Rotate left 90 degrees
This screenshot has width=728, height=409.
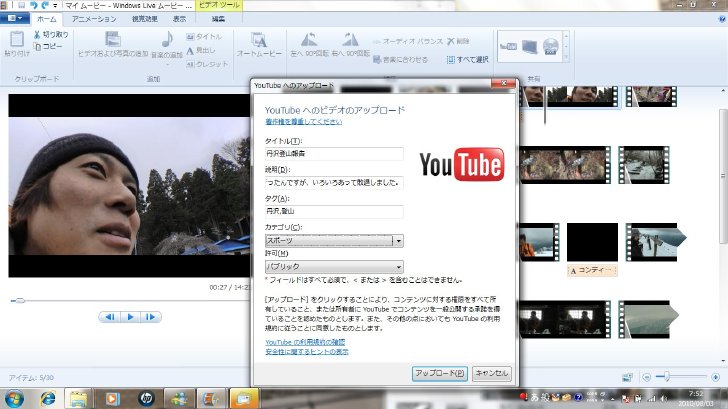[309, 39]
